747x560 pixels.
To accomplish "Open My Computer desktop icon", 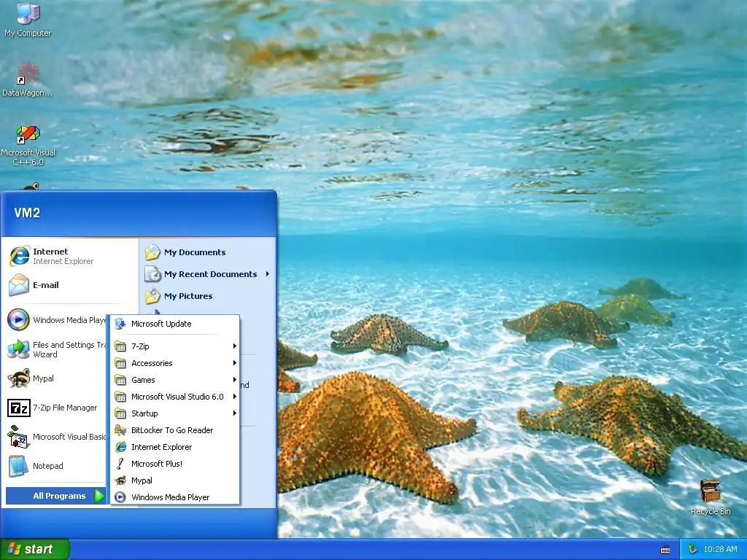I will click(28, 20).
